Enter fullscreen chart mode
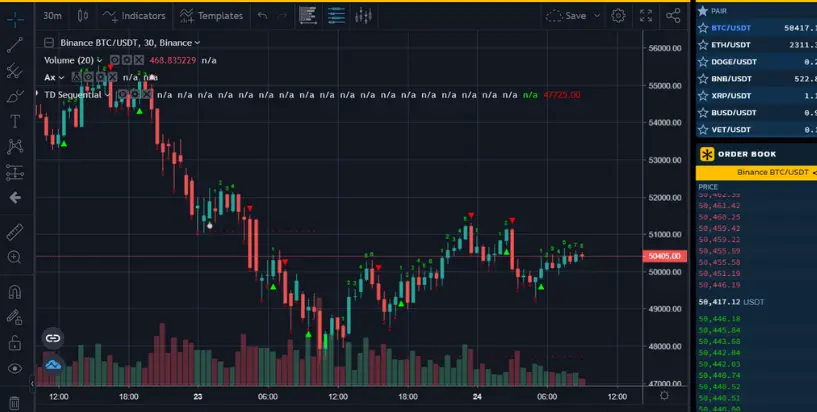Screen dimensions: 817x412 646,16
